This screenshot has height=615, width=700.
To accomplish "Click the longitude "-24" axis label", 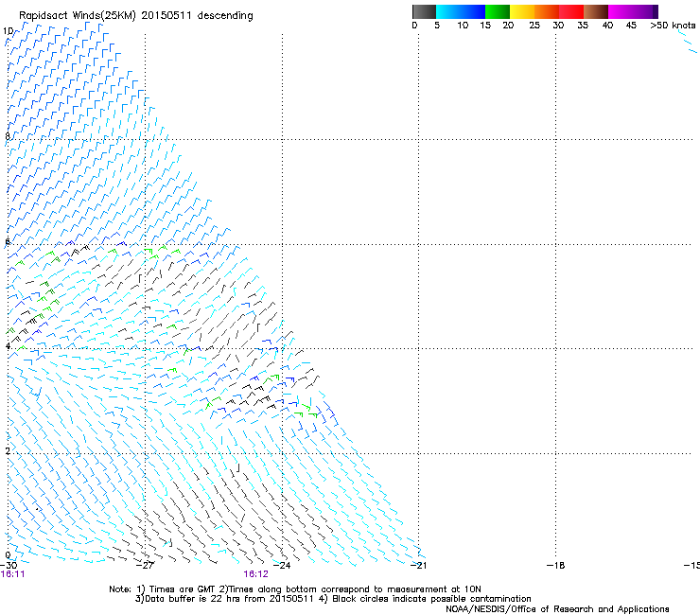I will (282, 566).
